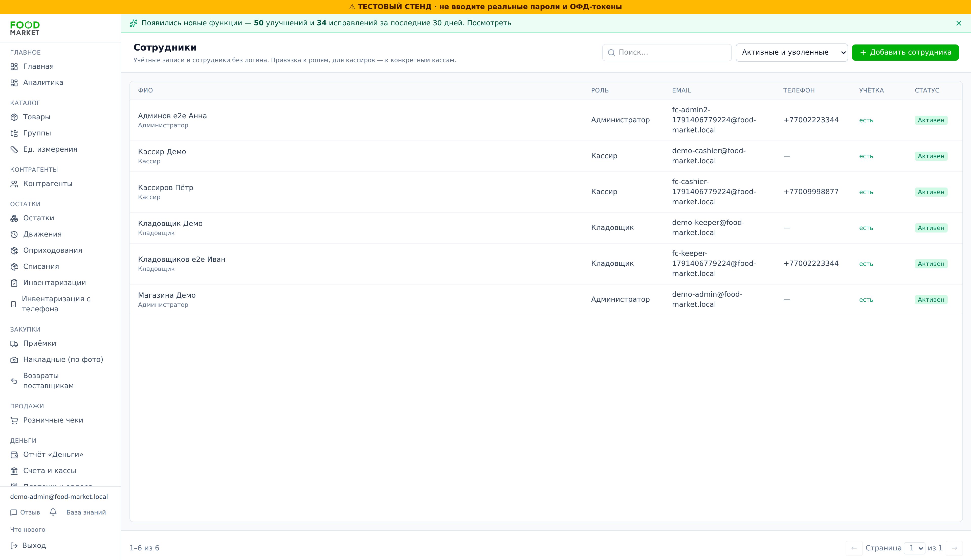This screenshot has height=560, width=971.
Task: Click the phone number +77009998877
Action: [x=810, y=192]
